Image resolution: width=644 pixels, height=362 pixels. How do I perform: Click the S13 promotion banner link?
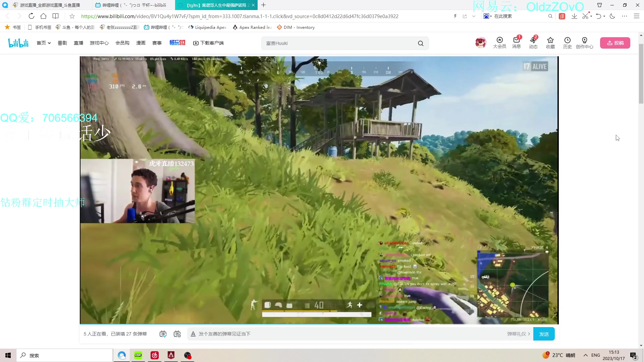click(177, 43)
